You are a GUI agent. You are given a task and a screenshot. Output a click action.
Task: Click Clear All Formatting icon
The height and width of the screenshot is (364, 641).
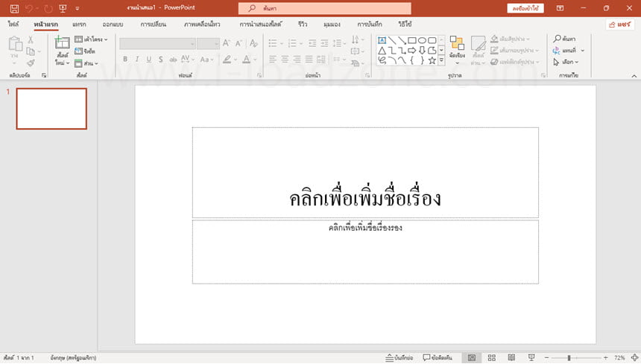coord(253,43)
